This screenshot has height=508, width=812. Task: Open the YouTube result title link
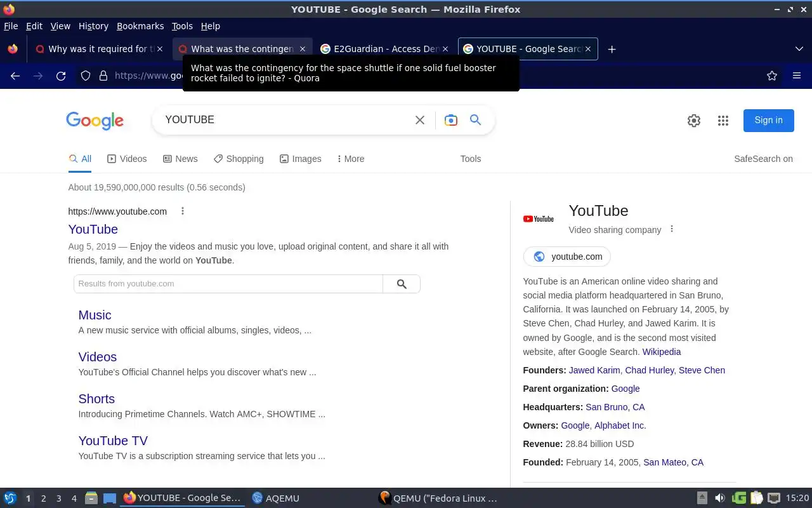click(93, 229)
